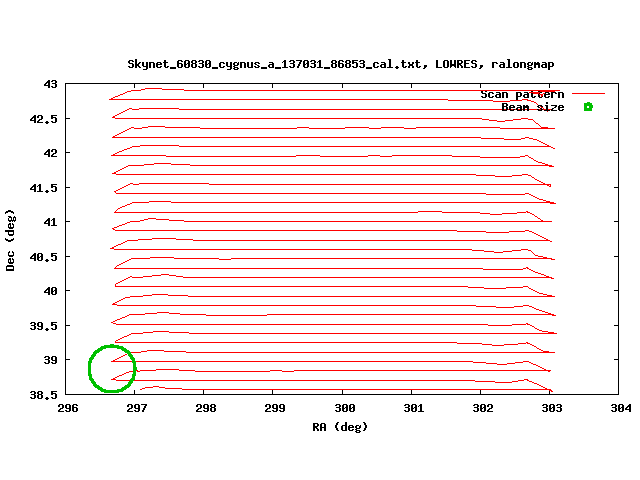Click the y-axis tick label 39.5
Screen dimensions: 640x480
click(x=44, y=326)
